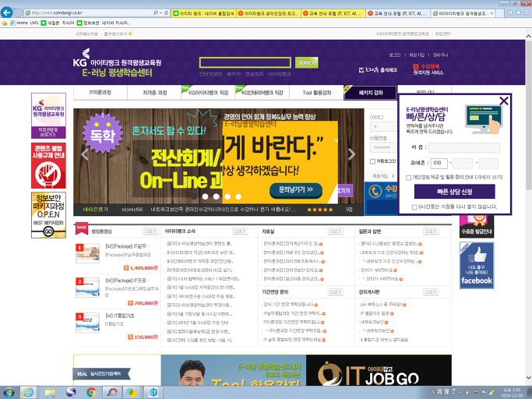Go to the next banner slide arrow
This screenshot has height=399, width=532.
point(352,154)
